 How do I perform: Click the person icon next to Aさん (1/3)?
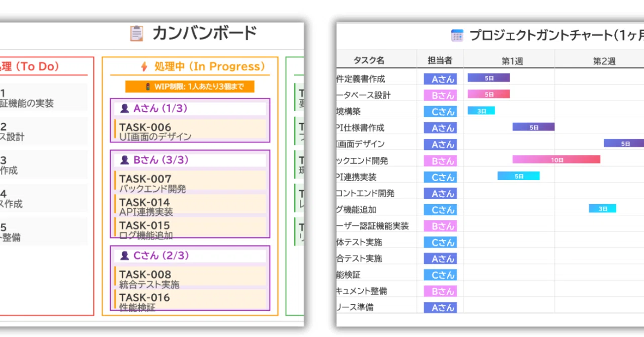click(124, 108)
